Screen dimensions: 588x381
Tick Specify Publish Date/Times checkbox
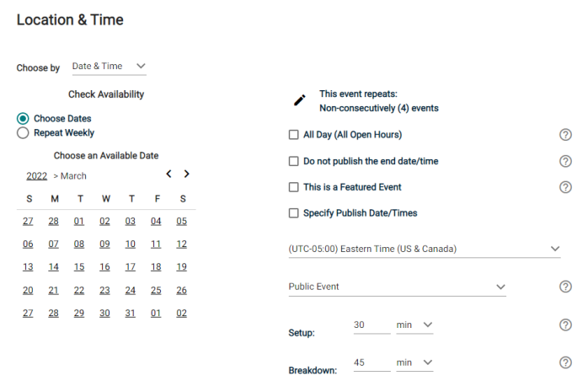coord(294,213)
